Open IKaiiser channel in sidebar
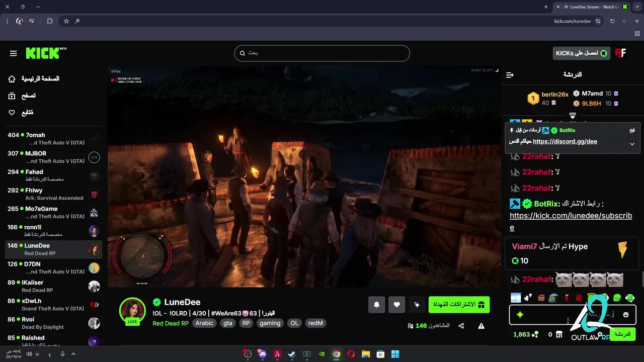 (53, 286)
